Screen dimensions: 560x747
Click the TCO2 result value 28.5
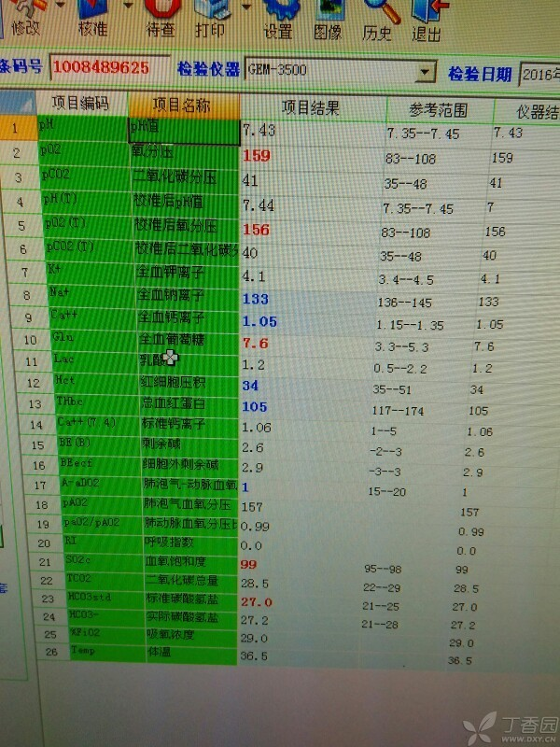click(255, 583)
